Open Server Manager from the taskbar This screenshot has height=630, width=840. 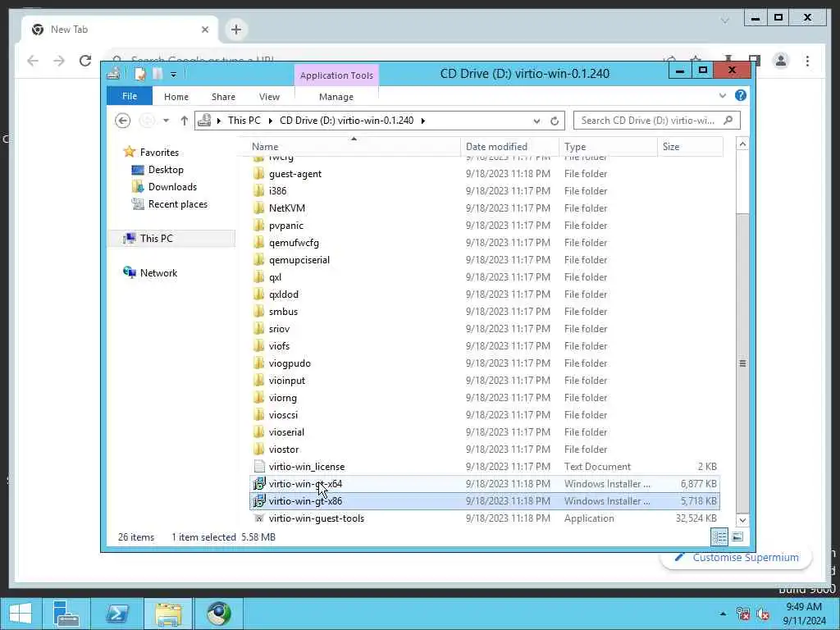click(x=66, y=613)
